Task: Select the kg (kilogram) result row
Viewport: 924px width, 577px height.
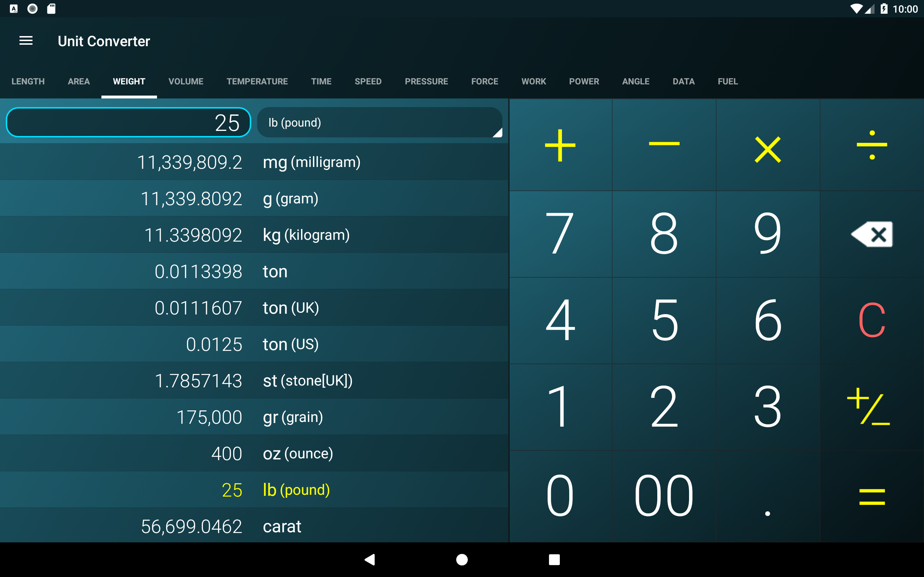Action: (x=254, y=235)
